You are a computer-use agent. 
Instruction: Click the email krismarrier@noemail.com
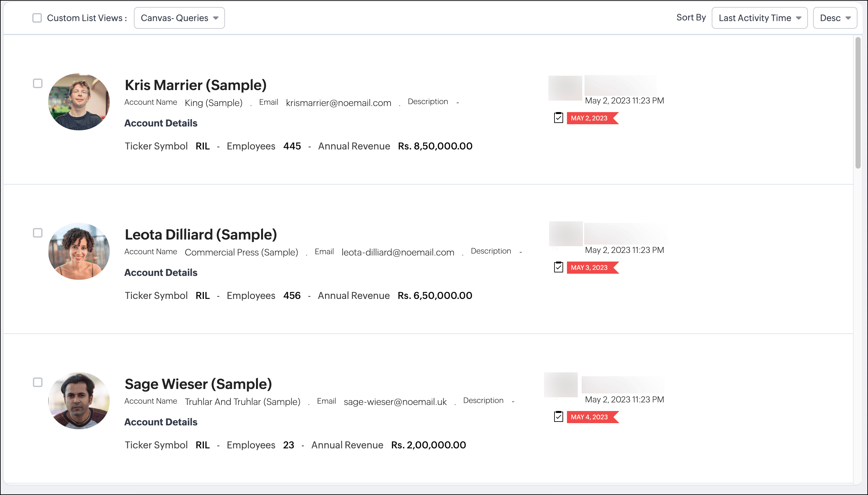click(x=338, y=103)
